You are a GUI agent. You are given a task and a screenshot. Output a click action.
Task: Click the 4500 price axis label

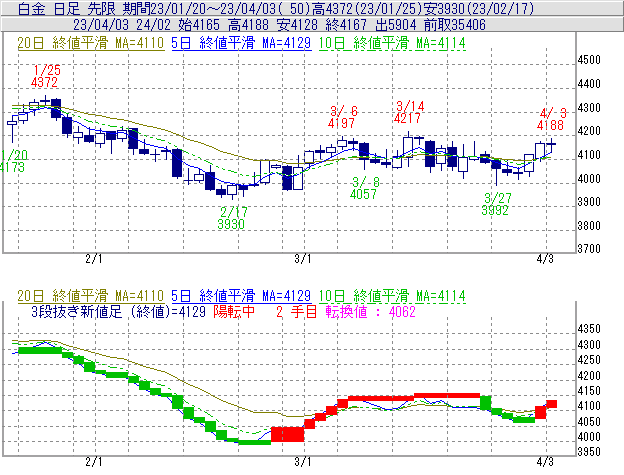tap(589, 60)
